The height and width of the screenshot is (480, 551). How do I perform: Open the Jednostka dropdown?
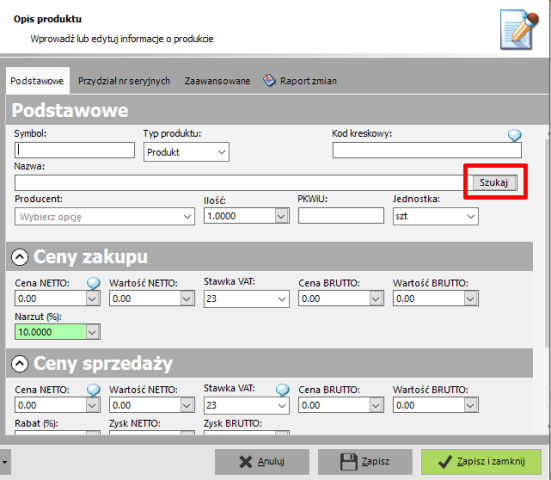pos(436,216)
